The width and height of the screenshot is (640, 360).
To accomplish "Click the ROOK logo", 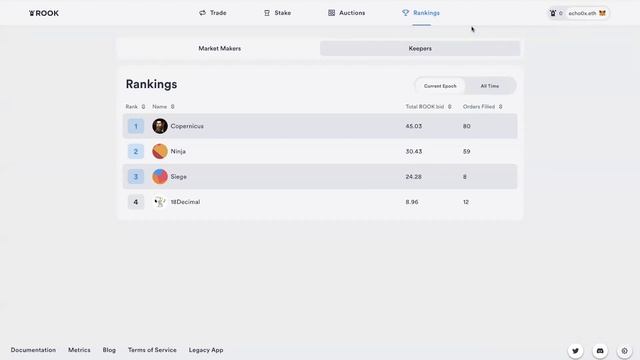I will (44, 13).
